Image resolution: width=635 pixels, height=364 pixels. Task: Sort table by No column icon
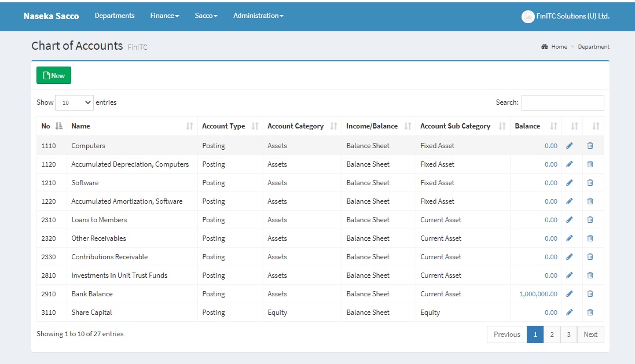tap(58, 126)
